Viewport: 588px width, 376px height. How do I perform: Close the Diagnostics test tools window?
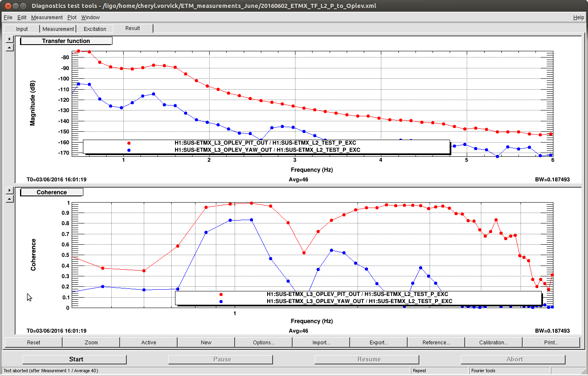pyautogui.click(x=8, y=6)
